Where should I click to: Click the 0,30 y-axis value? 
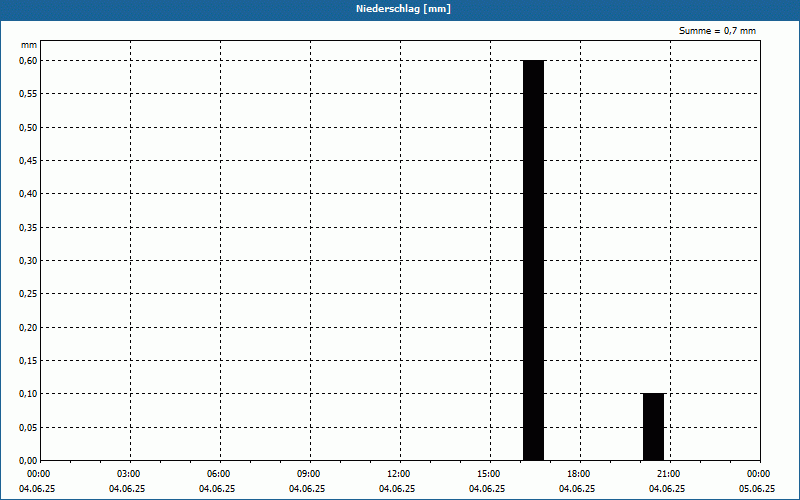pyautogui.click(x=28, y=261)
